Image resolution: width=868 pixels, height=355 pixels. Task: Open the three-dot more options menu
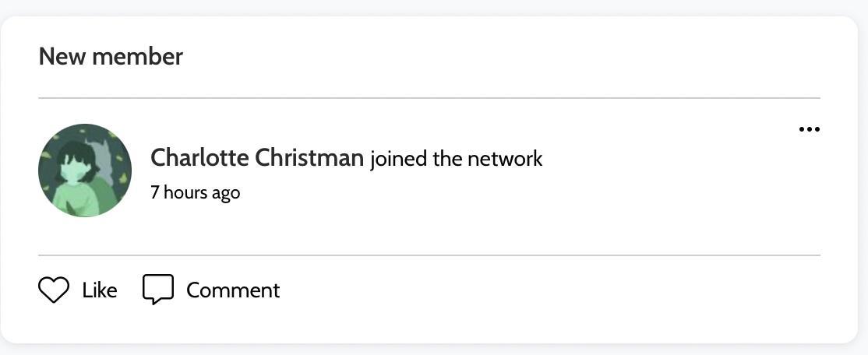[809, 129]
